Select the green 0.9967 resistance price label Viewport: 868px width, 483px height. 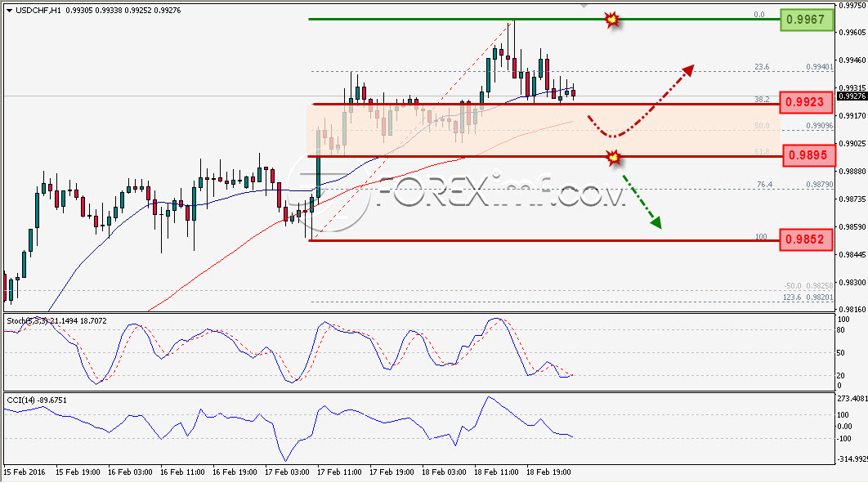(806, 20)
